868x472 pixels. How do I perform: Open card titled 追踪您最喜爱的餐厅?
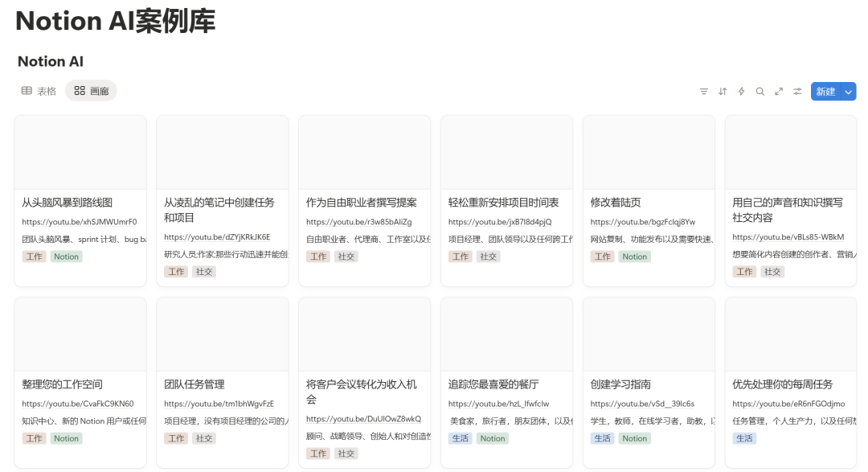pyautogui.click(x=493, y=384)
